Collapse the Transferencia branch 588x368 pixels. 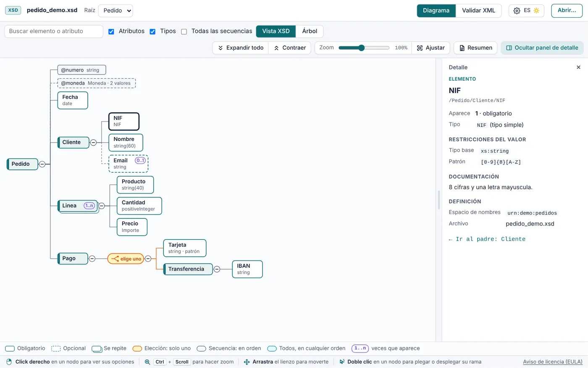217,269
